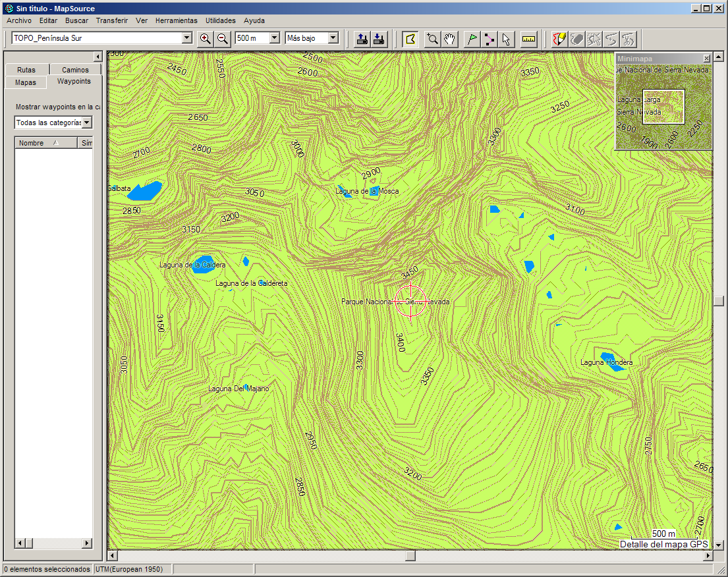Click the Laguna de la Caldereta label
This screenshot has width=728, height=577.
click(x=251, y=283)
